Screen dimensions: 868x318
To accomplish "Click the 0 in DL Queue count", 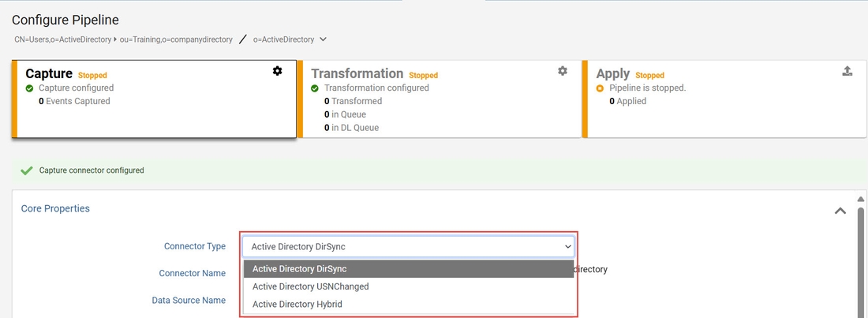I will [x=351, y=127].
